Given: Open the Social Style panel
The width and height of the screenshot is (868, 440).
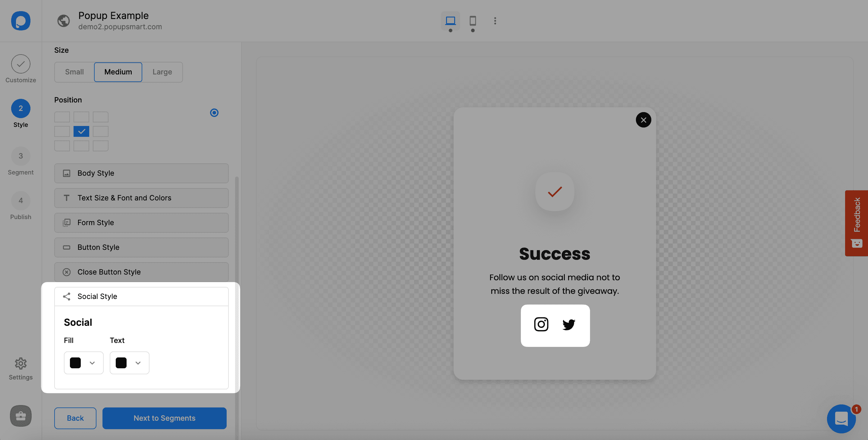Looking at the screenshot, I should pyautogui.click(x=141, y=296).
